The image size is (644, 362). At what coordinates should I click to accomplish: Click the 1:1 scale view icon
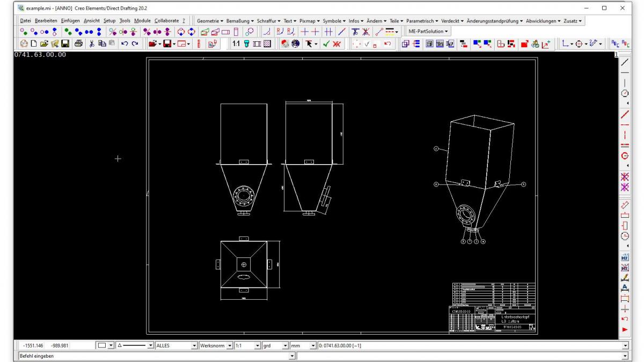point(236,42)
